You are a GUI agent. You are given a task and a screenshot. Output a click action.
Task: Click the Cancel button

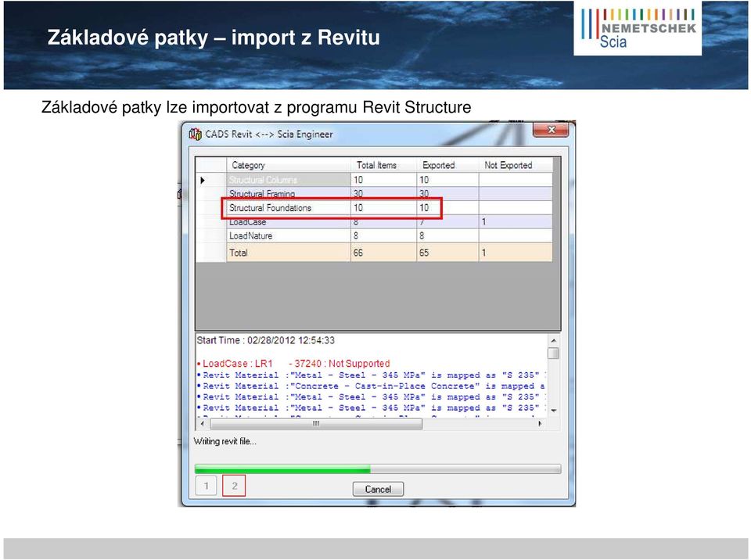point(378,489)
